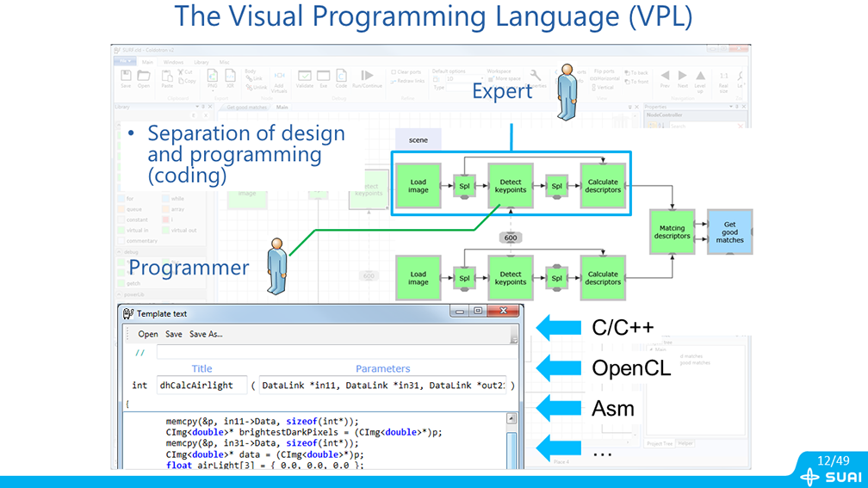The image size is (868, 488).
Task: Click the Exe icon in the ribbon
Action: click(324, 77)
